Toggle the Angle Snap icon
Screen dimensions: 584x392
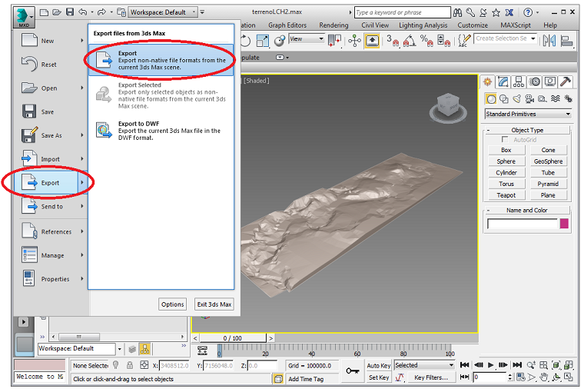[x=410, y=41]
